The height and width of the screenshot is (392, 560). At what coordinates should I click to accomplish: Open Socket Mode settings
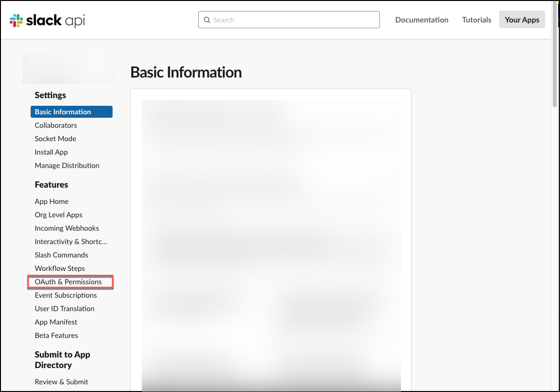coord(55,138)
